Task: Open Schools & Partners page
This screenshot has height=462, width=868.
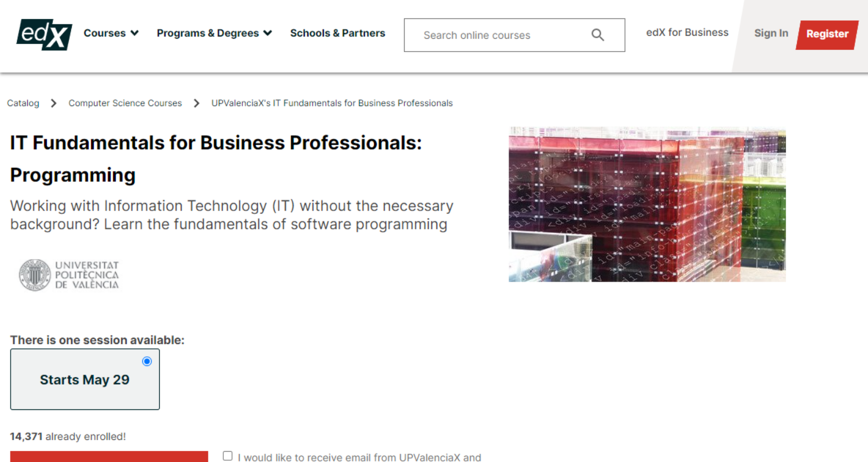Action: pyautogui.click(x=337, y=34)
